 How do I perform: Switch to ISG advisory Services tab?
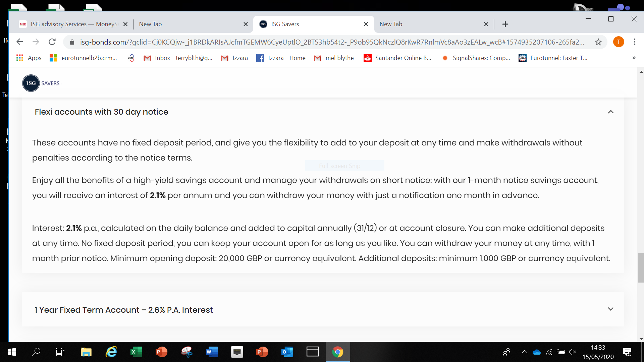pyautogui.click(x=70, y=24)
